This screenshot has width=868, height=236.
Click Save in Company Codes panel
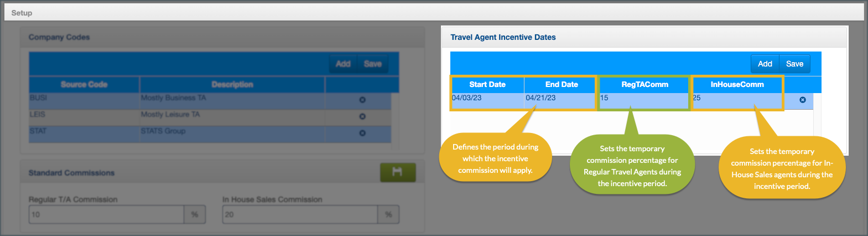[x=373, y=64]
